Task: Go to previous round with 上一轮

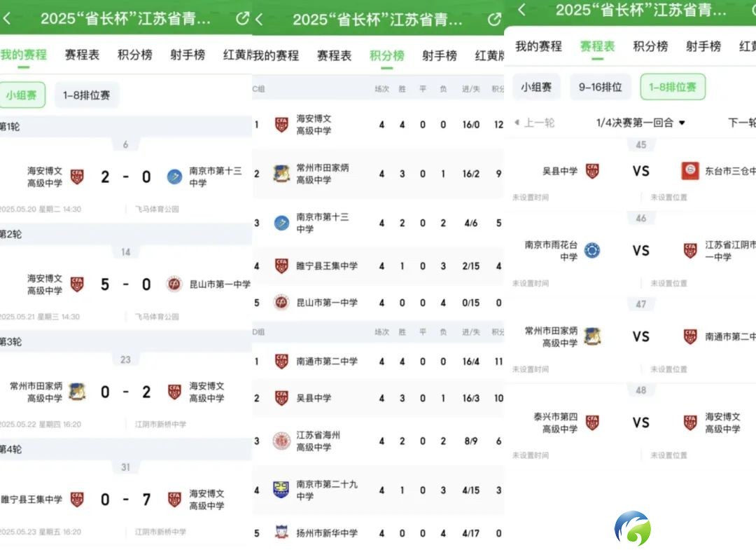Action: 534,123
